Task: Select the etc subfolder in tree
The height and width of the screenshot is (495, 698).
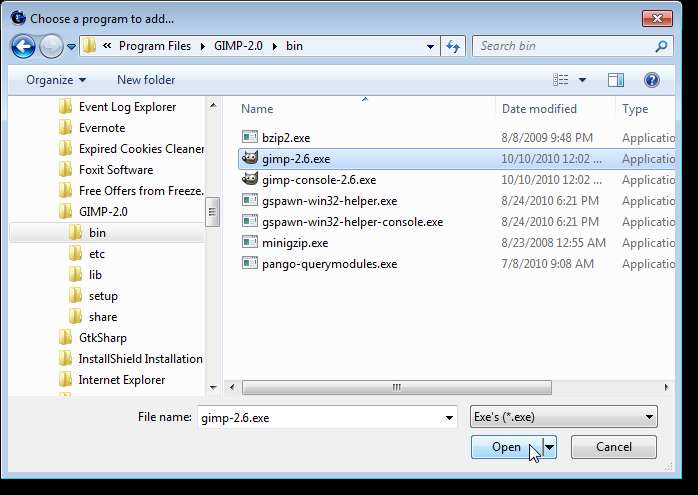Action: tap(97, 254)
